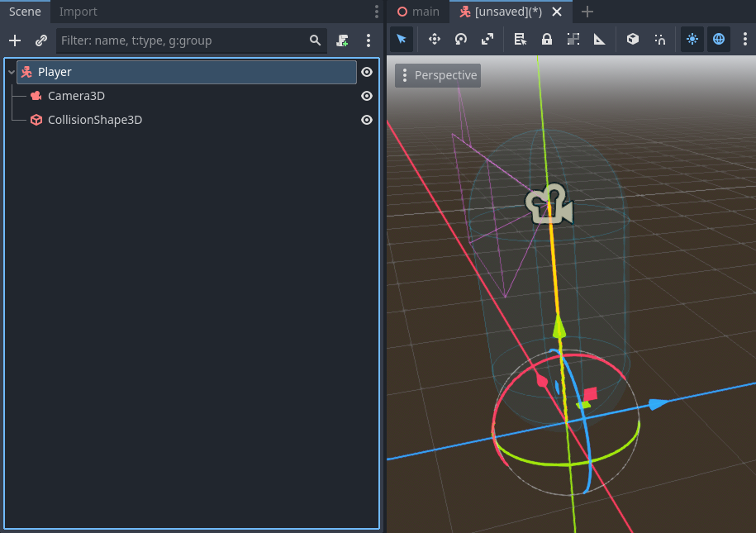Image resolution: width=756 pixels, height=533 pixels.
Task: Click the attach script icon
Action: click(x=343, y=40)
